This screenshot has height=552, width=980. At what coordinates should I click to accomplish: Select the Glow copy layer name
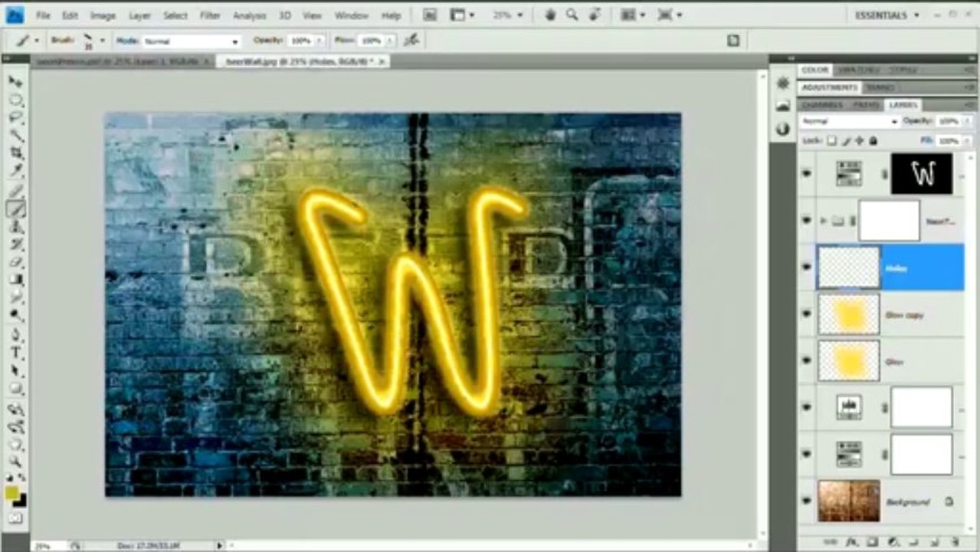tap(905, 315)
